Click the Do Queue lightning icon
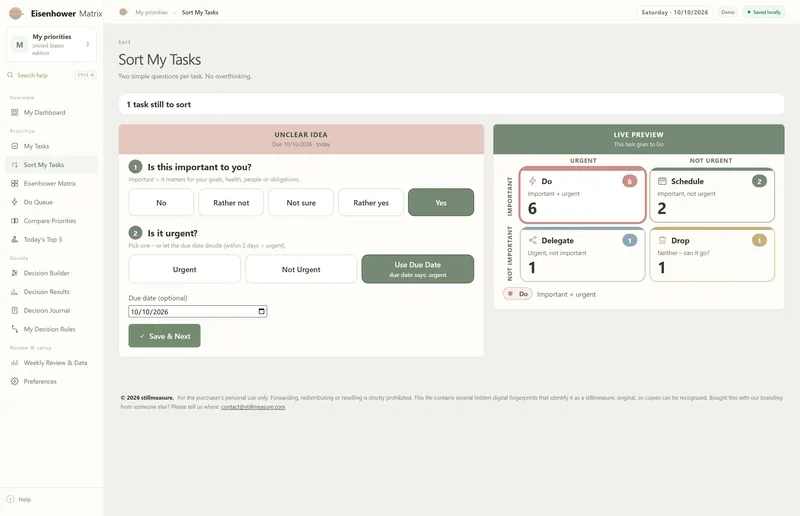 (x=14, y=202)
